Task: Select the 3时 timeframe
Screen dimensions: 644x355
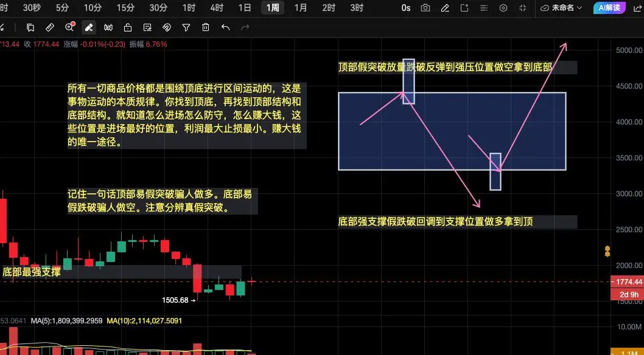Action: tap(357, 8)
